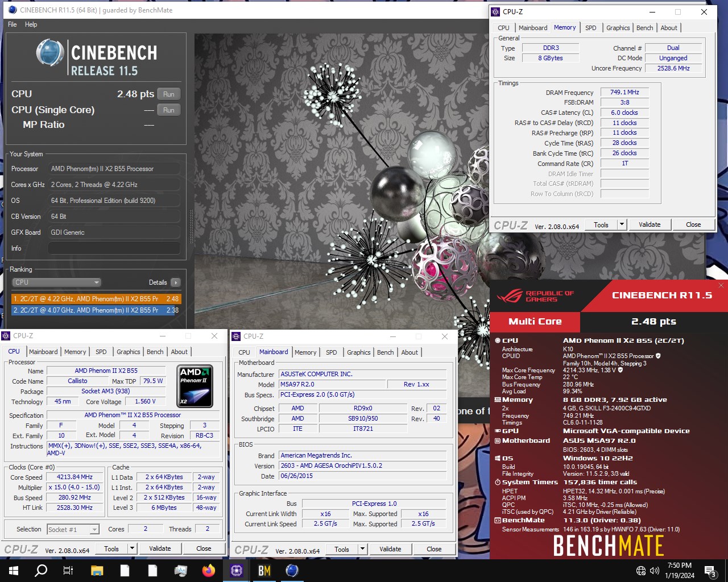This screenshot has height=582, width=728.
Task: Open Mainboard tab in bottom-left CPU-Z window
Action: coord(43,352)
